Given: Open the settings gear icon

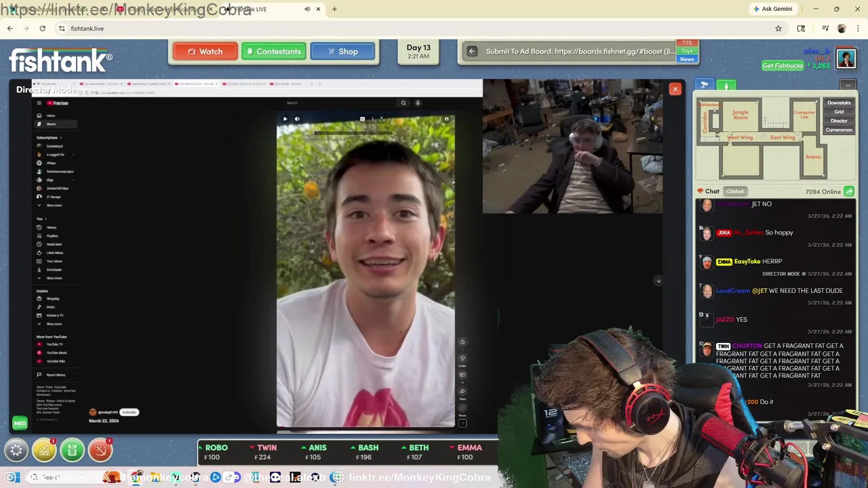Looking at the screenshot, I should [x=16, y=450].
